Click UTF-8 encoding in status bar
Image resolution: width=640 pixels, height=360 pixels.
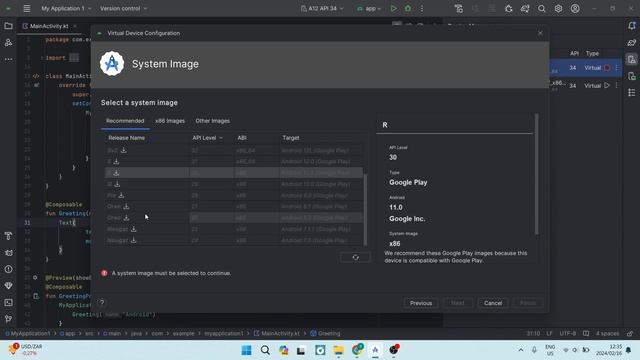pyautogui.click(x=567, y=333)
